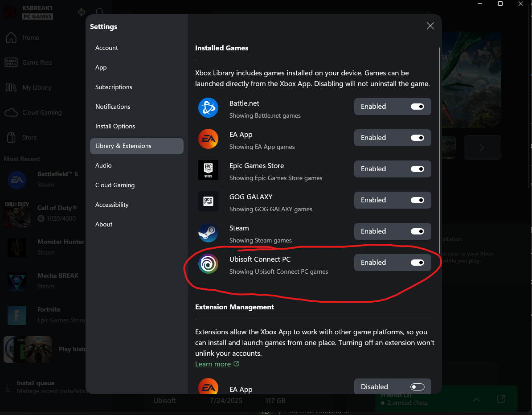Screen dimensions: 532x415
Task: Open Cloud Gaming settings section
Action: (136, 185)
